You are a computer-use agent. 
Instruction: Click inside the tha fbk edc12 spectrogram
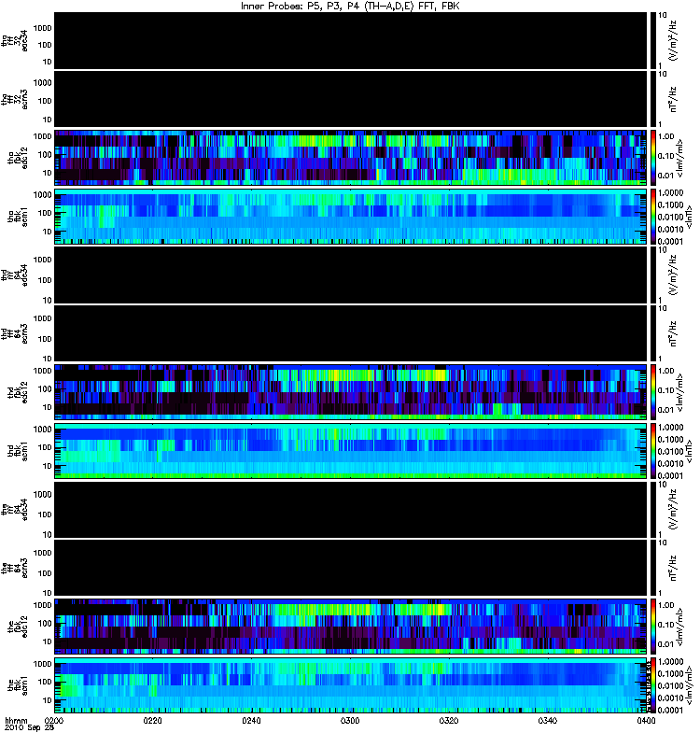[x=351, y=158]
